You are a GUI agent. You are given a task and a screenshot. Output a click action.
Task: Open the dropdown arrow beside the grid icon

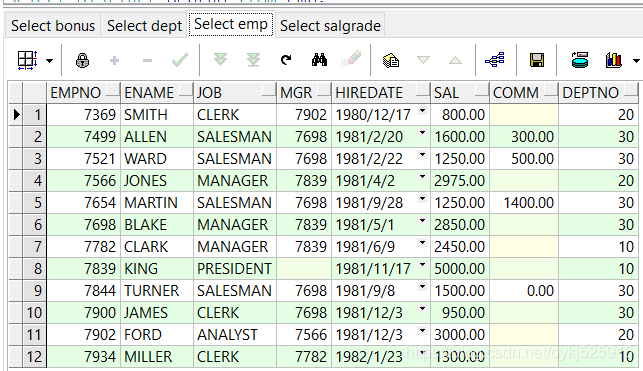50,61
